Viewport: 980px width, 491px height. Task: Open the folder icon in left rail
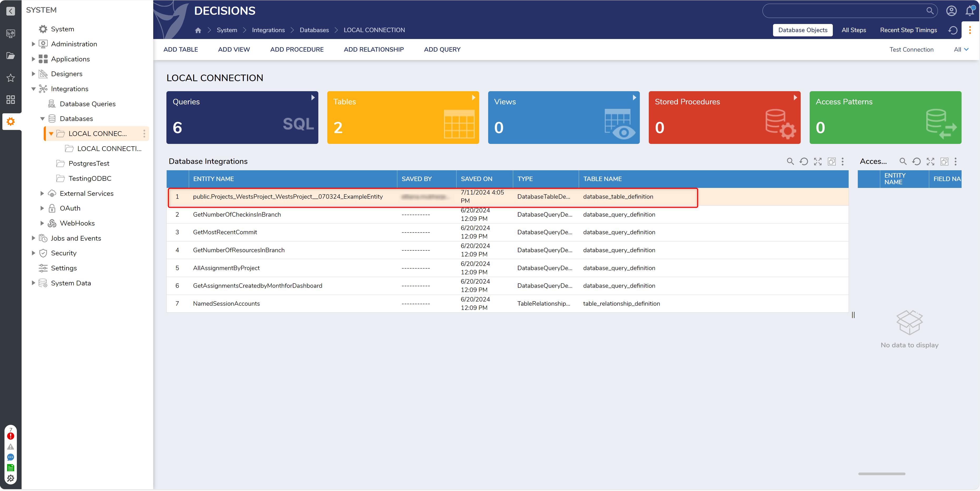point(11,56)
